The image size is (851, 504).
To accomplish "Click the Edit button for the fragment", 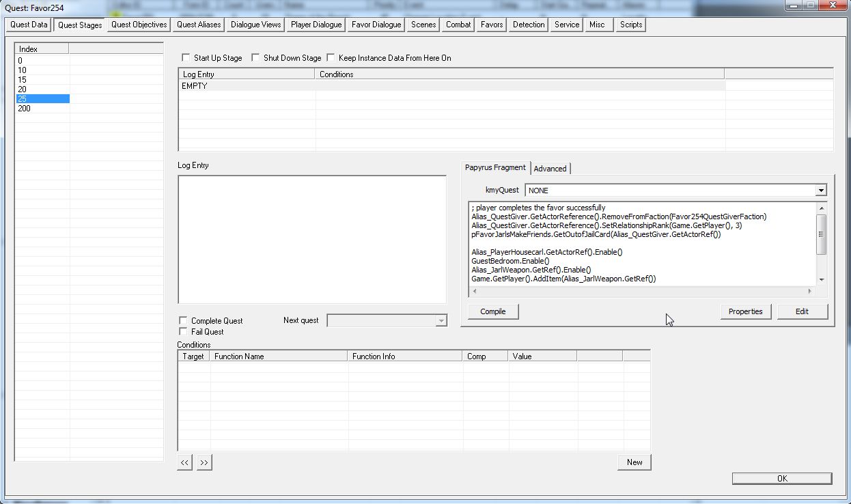I will [802, 311].
